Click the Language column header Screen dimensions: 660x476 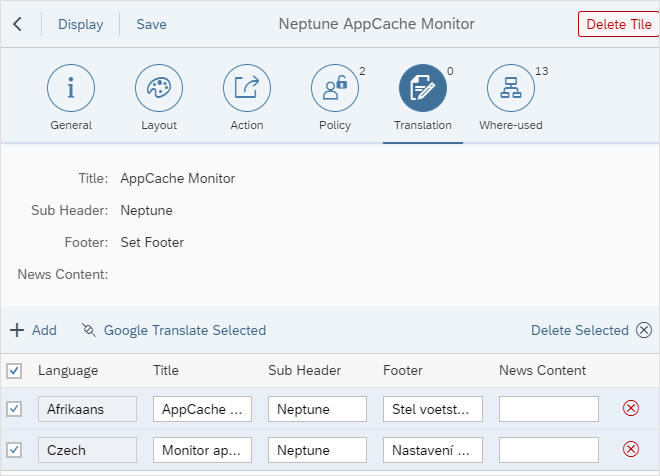[x=68, y=370]
